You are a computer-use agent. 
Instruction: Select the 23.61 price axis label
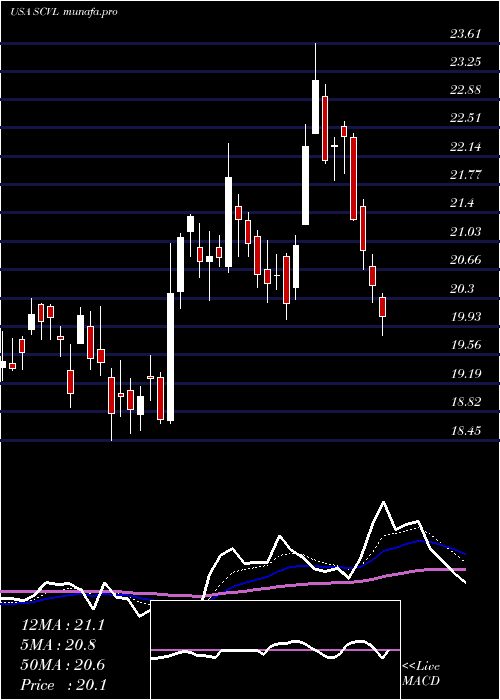click(466, 33)
